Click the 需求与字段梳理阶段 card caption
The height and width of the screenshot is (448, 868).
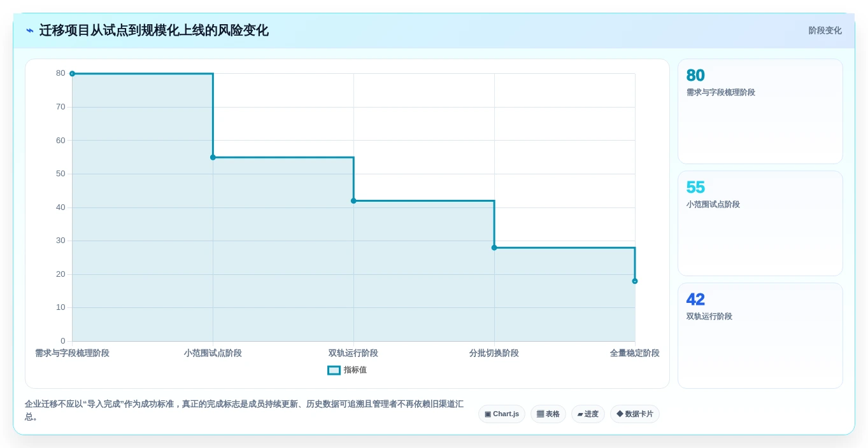click(x=721, y=93)
